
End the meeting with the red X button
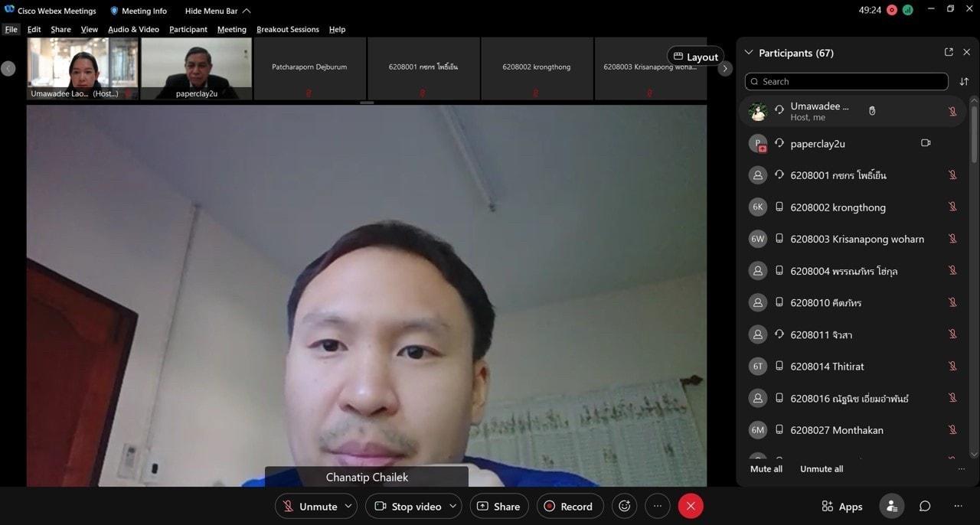pyautogui.click(x=691, y=506)
